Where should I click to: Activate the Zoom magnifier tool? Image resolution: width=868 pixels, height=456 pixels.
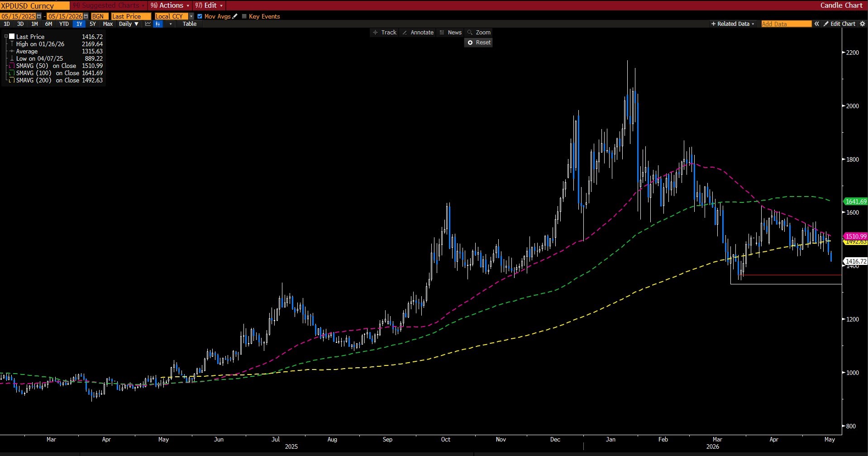click(479, 33)
